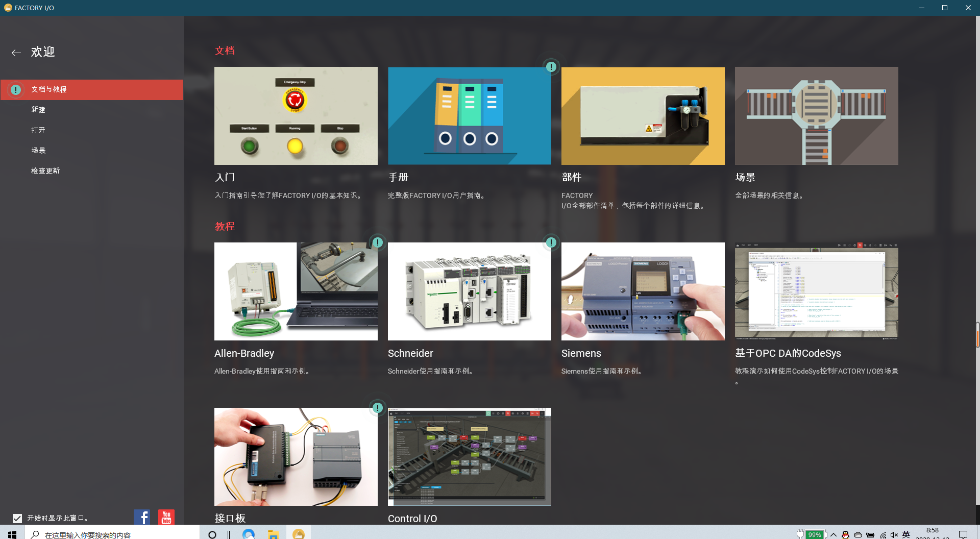Click the update badge on 手册 card
This screenshot has width=980, height=539.
click(x=551, y=67)
